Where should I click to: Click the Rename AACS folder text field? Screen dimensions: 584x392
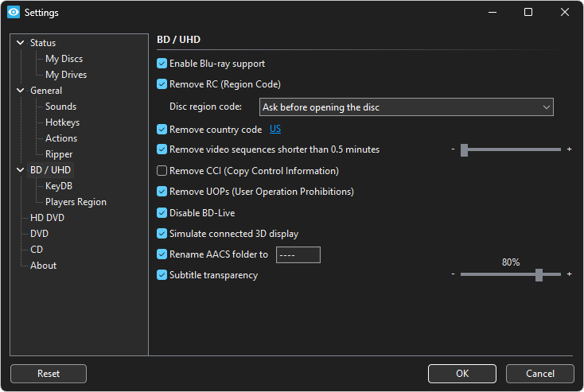click(x=298, y=255)
